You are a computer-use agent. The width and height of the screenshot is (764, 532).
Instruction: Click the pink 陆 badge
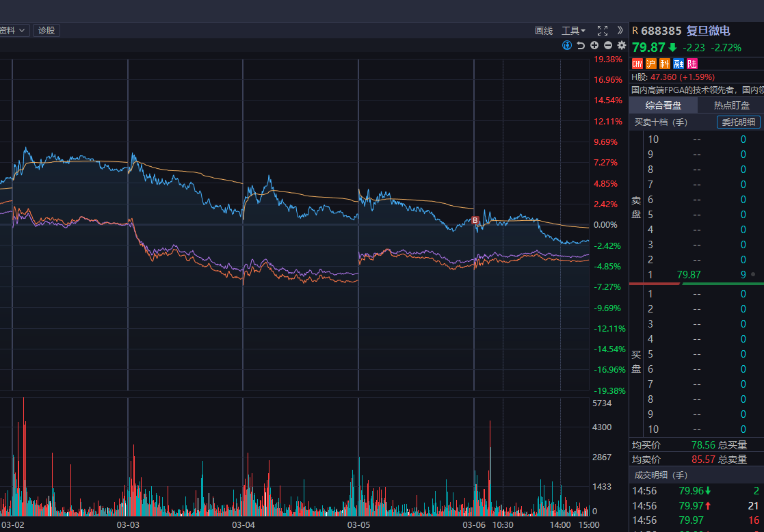pyautogui.click(x=692, y=64)
